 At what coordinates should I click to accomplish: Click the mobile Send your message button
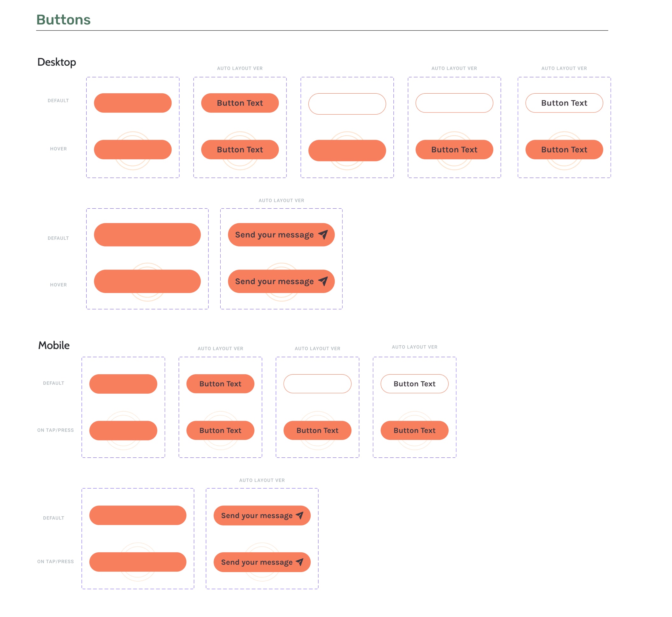pos(262,516)
